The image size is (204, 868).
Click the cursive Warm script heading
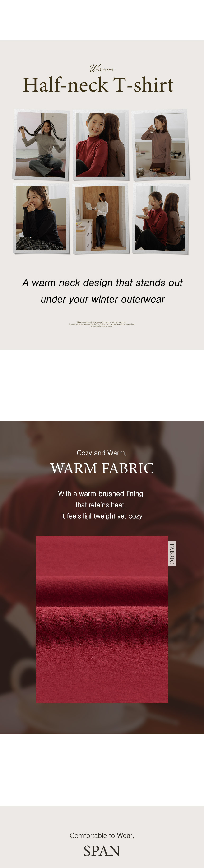(102, 68)
